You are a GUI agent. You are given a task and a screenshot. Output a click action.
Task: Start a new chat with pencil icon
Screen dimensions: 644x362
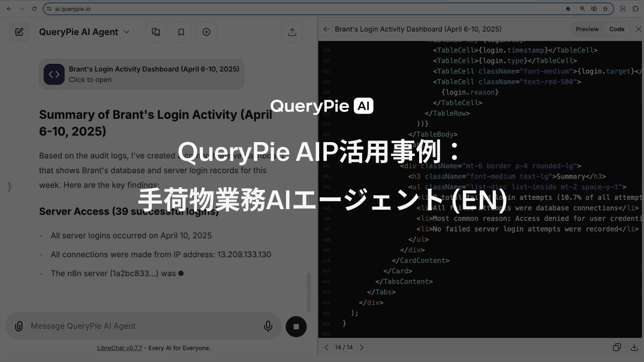[19, 32]
